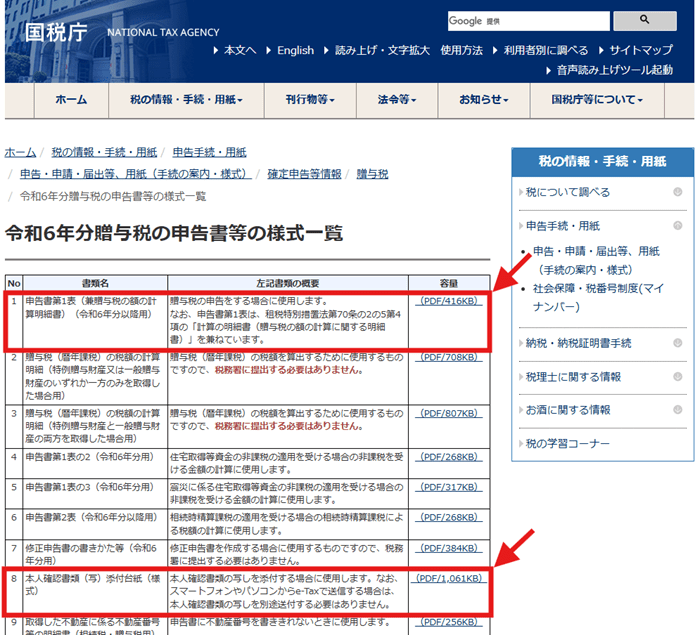Screen dimensions: 700x635
Task: Open sidebar 税の学習コーナー item
Action: click(567, 444)
